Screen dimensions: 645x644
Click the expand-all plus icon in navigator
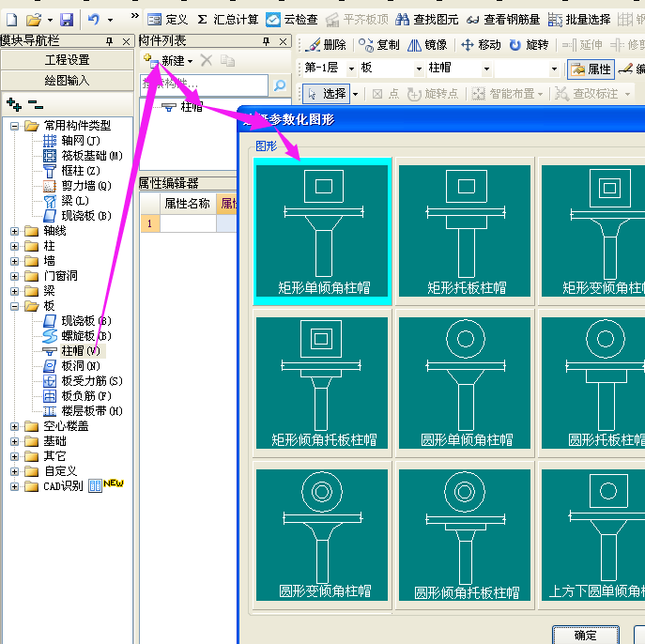[x=14, y=105]
